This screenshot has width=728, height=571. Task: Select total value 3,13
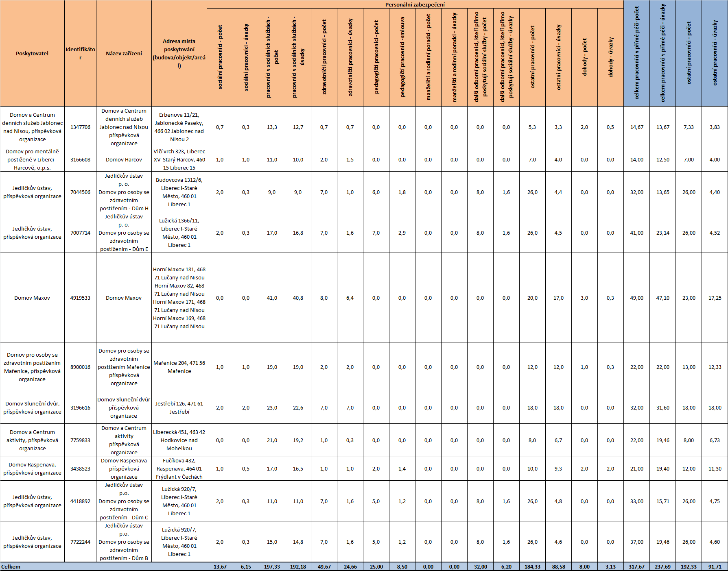(x=610, y=567)
